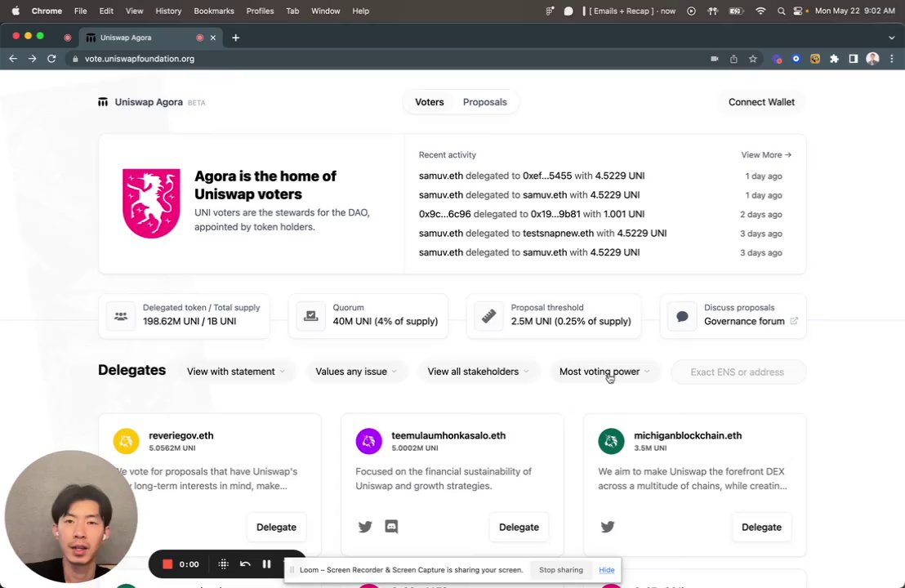Image resolution: width=905 pixels, height=588 pixels.
Task: Delegate to teemulaumhonkasalo.eth
Action: click(519, 527)
